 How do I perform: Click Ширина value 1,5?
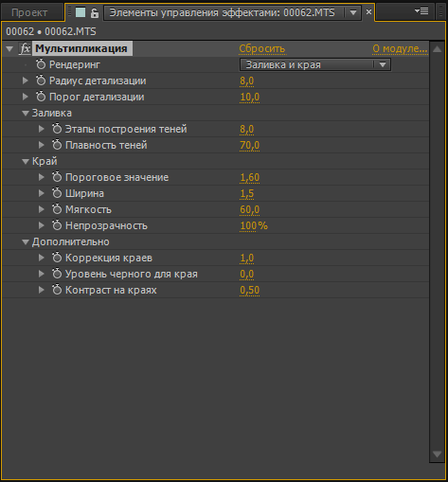pyautogui.click(x=247, y=193)
